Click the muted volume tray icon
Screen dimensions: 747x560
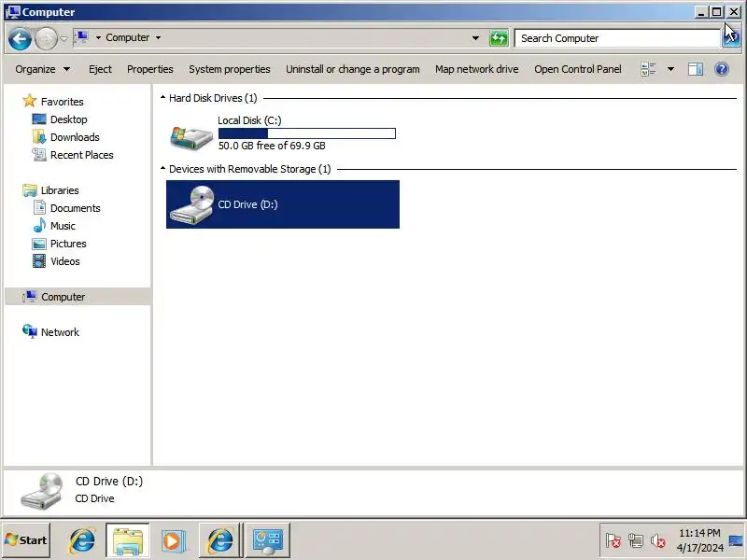(x=658, y=540)
